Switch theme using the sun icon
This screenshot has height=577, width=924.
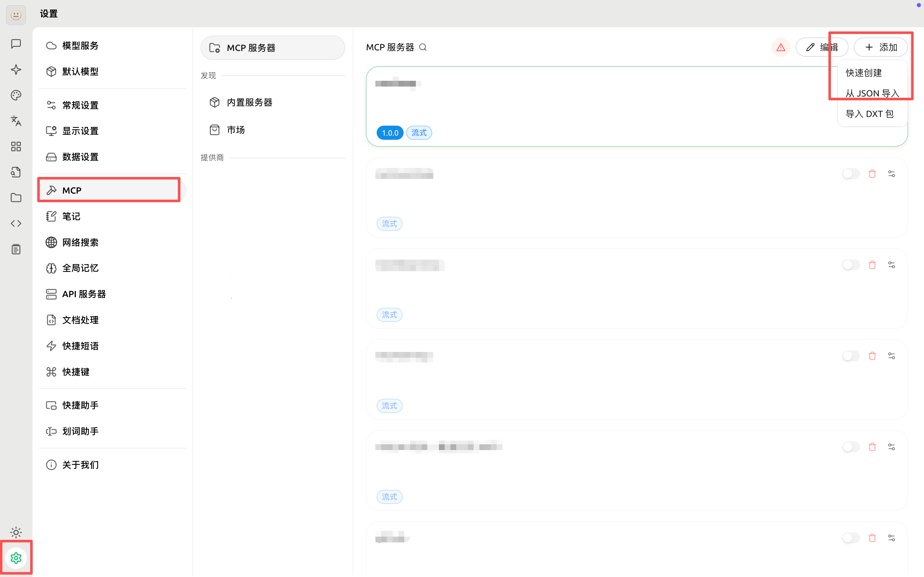pyautogui.click(x=16, y=532)
